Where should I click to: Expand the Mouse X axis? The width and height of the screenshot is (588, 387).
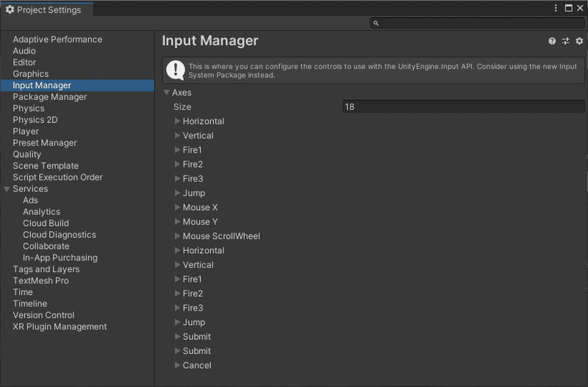178,207
